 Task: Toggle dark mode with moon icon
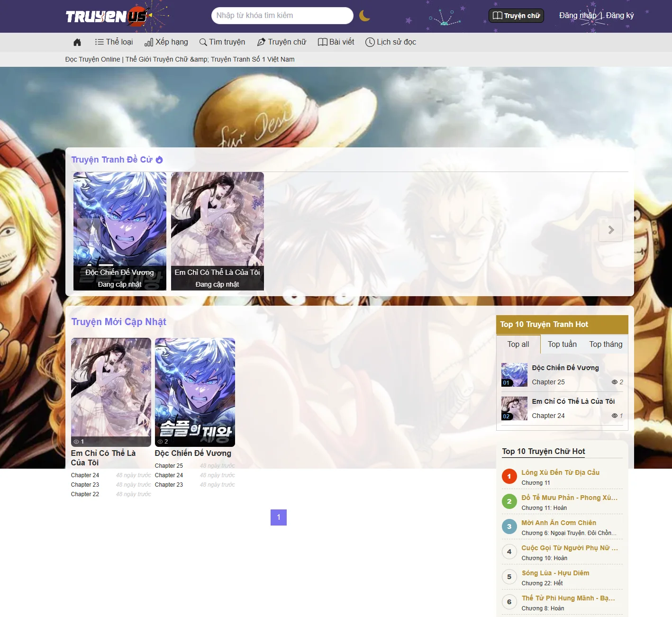coord(364,16)
